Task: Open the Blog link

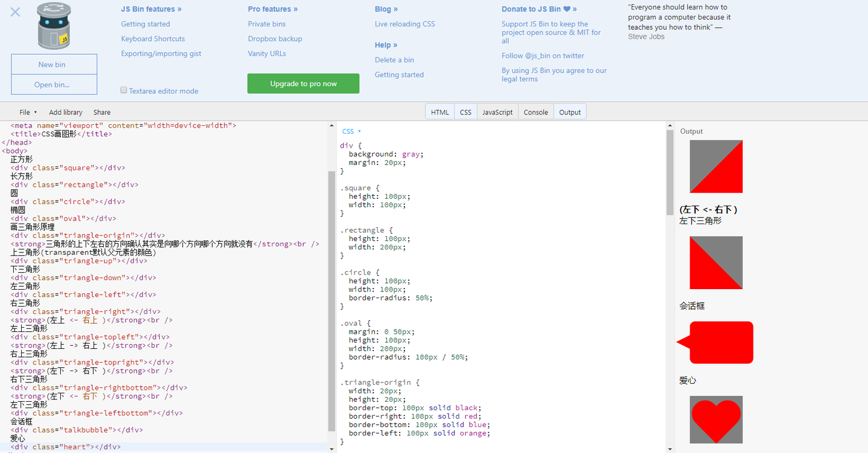Action: 386,9
